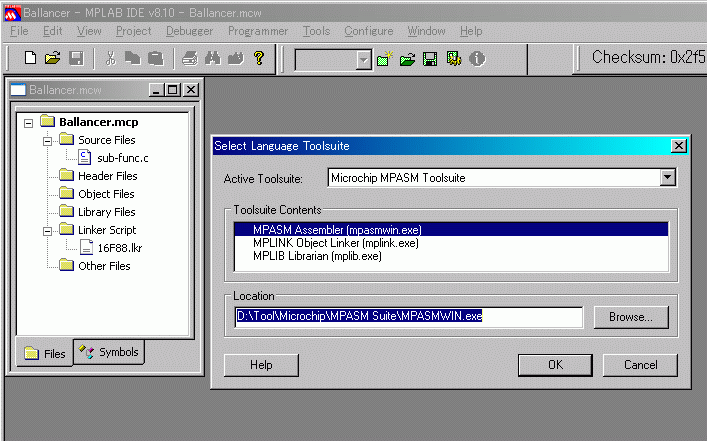Screen dimensions: 707x441
Task: Click the Location path input field
Action: pos(409,317)
